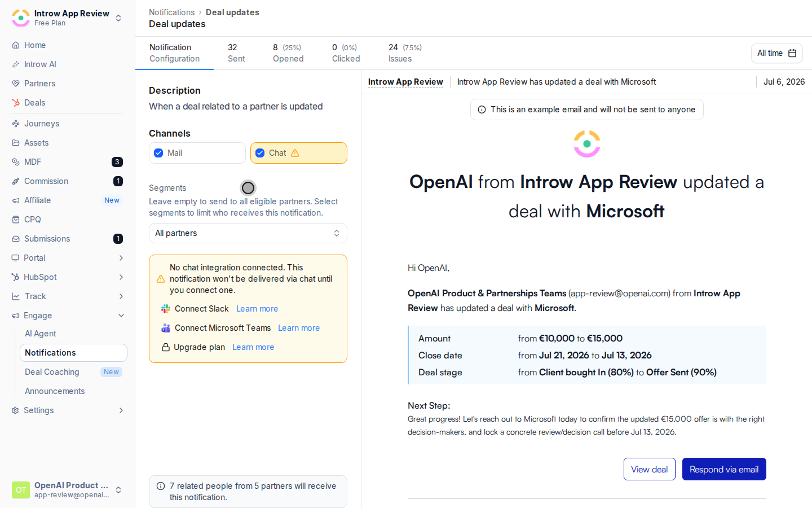Switch to the 0 Clicked tab
The width and height of the screenshot is (812, 508).
tap(346, 53)
